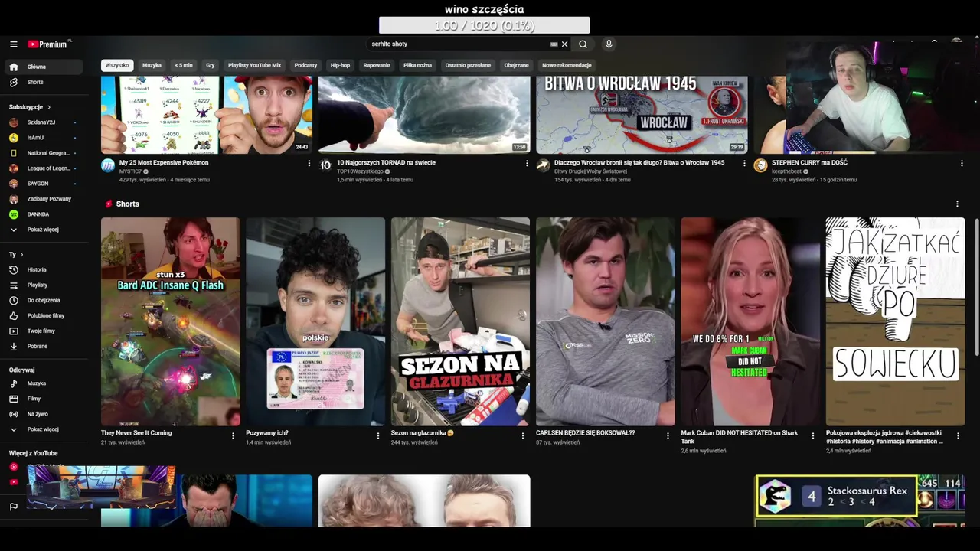Select the Rapowanie filter chip
The width and height of the screenshot is (980, 551).
point(377,65)
